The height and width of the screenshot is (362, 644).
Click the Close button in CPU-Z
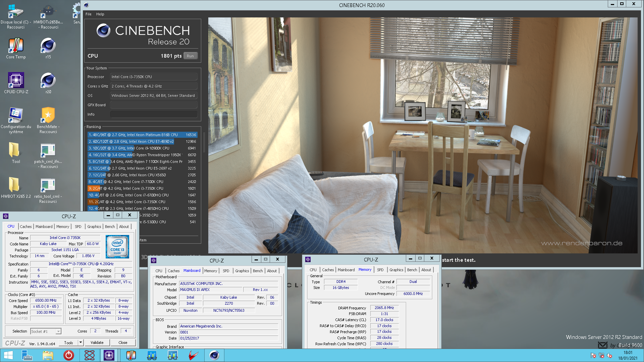(123, 343)
